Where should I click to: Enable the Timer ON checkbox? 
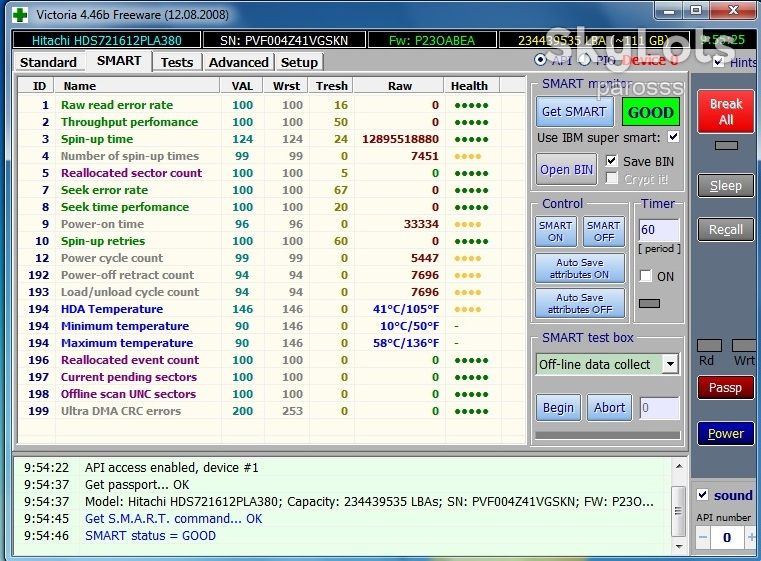pyautogui.click(x=645, y=276)
